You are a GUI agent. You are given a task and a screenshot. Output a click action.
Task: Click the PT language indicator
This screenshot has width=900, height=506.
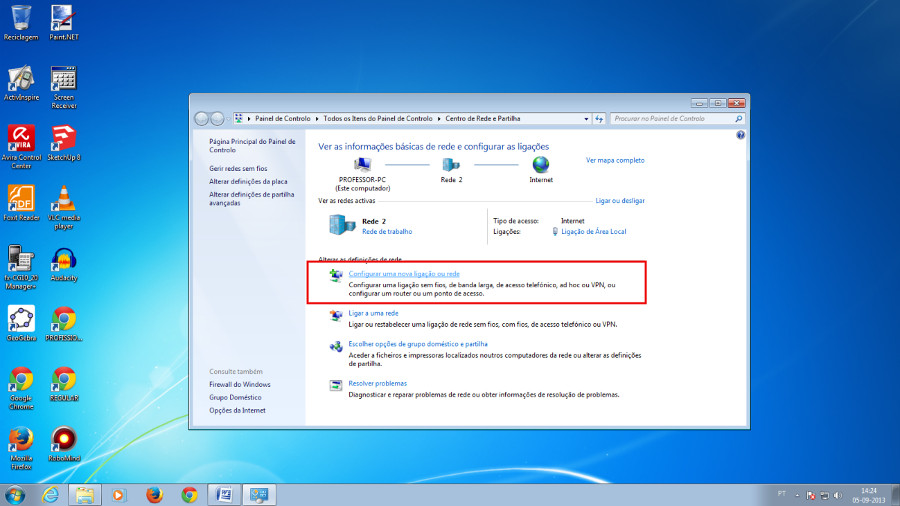pos(781,494)
